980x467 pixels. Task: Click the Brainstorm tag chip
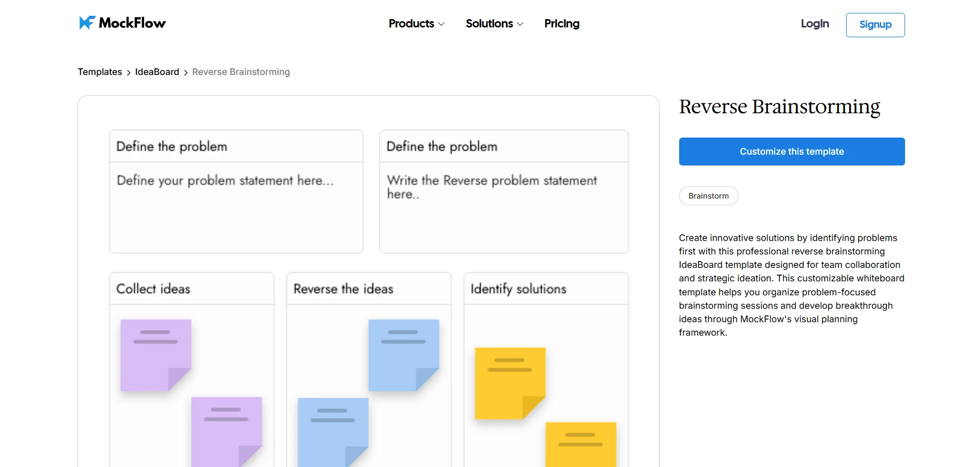[x=708, y=195]
